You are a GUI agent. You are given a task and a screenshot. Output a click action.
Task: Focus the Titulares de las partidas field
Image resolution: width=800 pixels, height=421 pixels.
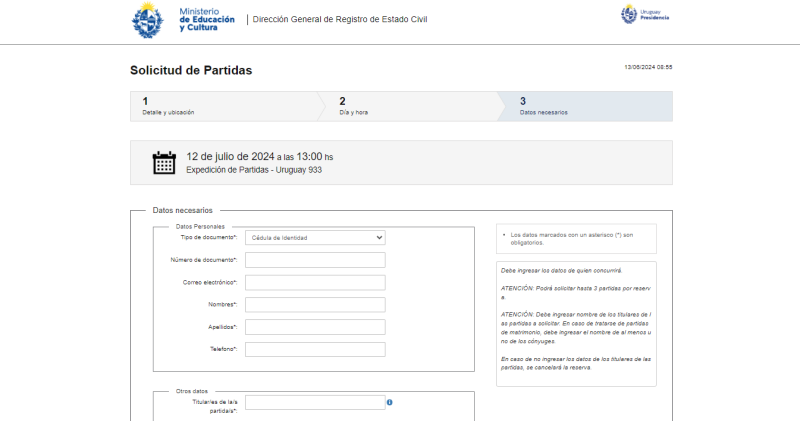tap(315, 402)
